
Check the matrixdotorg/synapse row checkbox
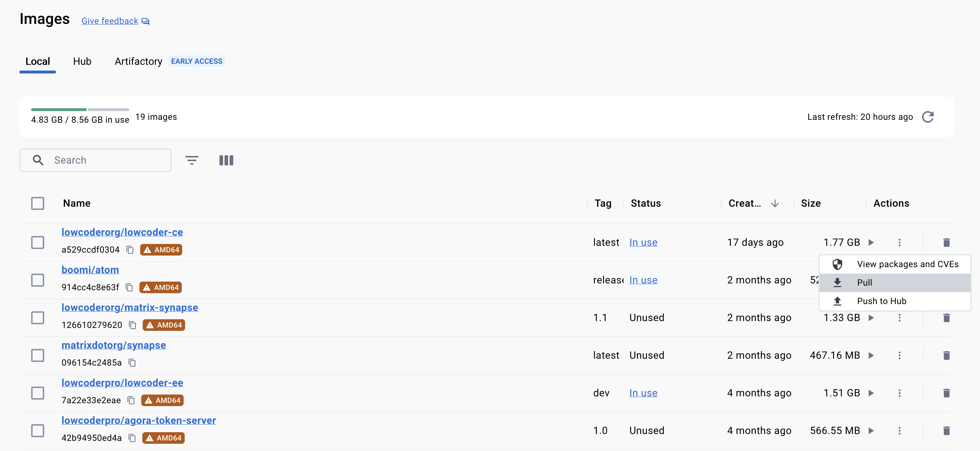(x=38, y=355)
